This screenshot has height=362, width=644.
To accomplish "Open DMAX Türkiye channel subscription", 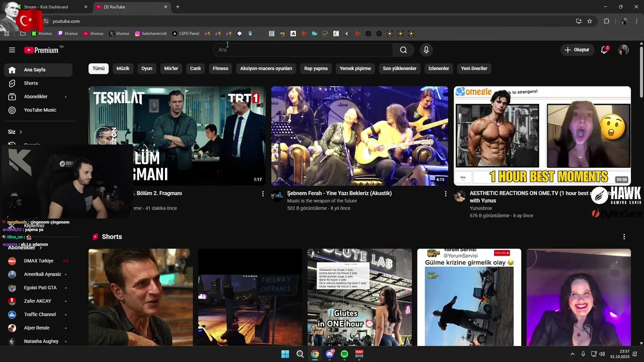I will coord(38,261).
